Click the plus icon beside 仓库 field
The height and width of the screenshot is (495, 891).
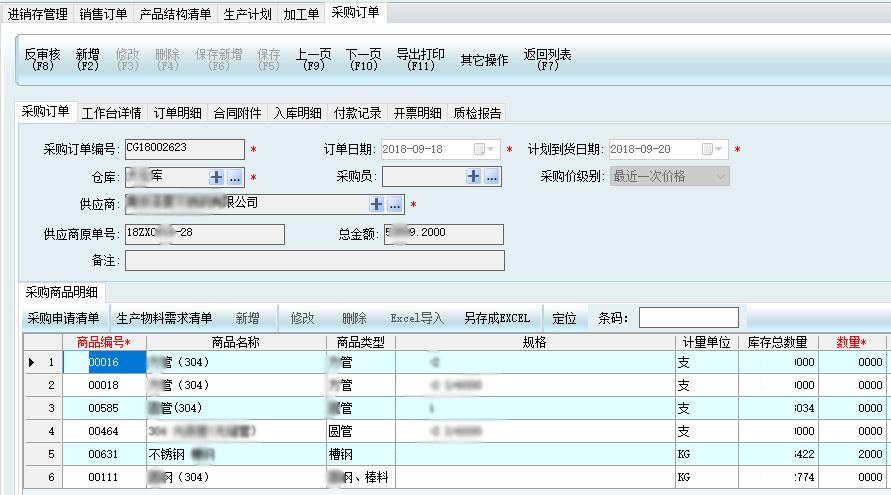216,177
